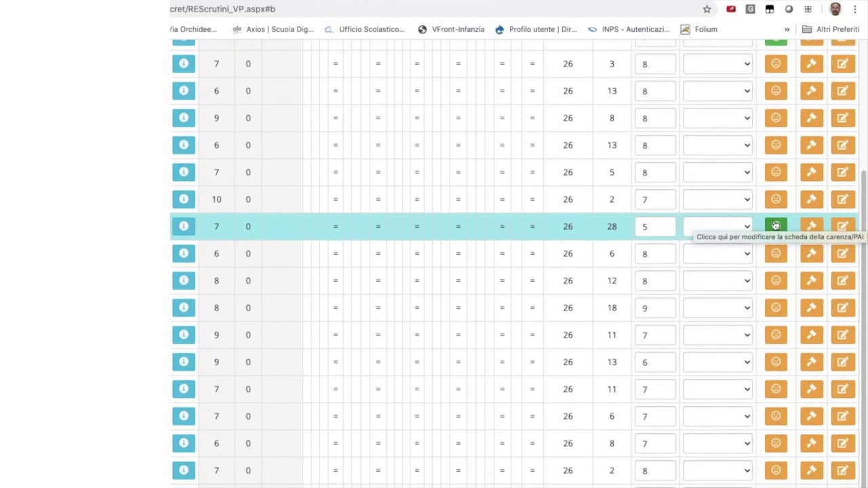Click the gavel icon in the row with 28 absences
The height and width of the screenshot is (488, 868).
(812, 226)
